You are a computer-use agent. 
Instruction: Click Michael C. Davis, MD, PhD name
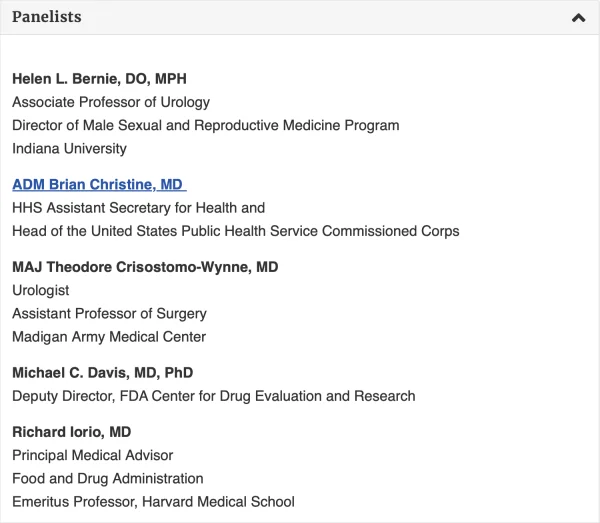point(102,372)
